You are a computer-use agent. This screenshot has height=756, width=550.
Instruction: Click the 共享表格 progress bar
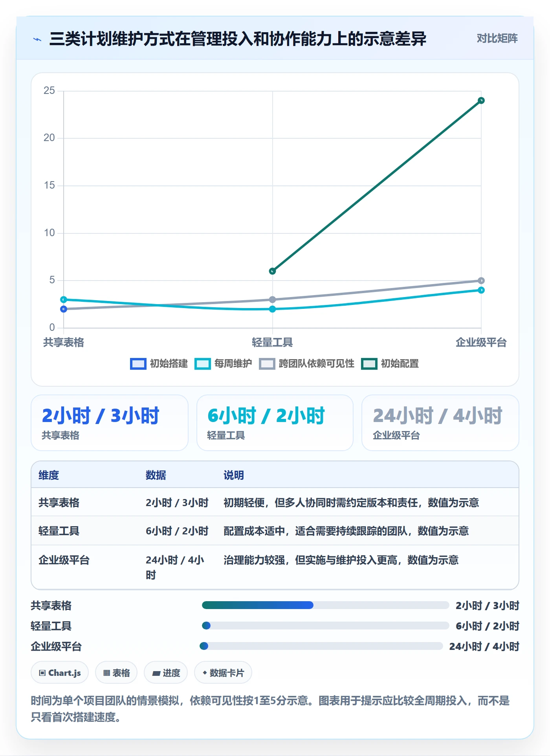pos(325,605)
